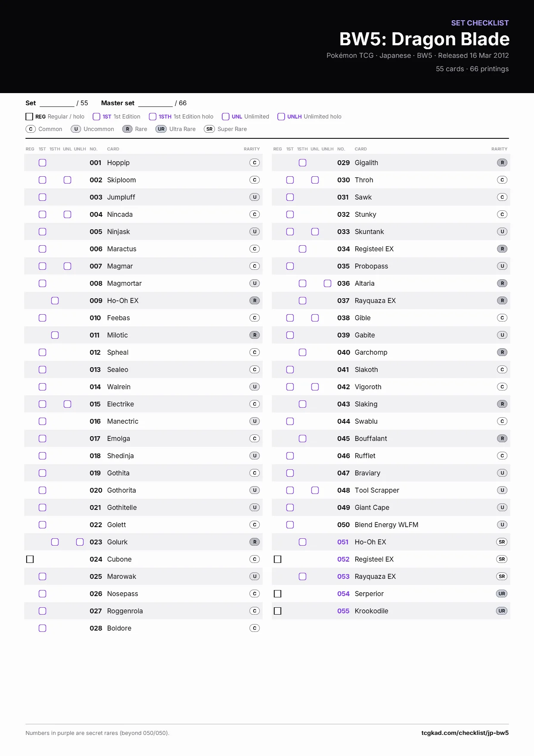
Task: Click the Master set count blank field
Action: [155, 103]
